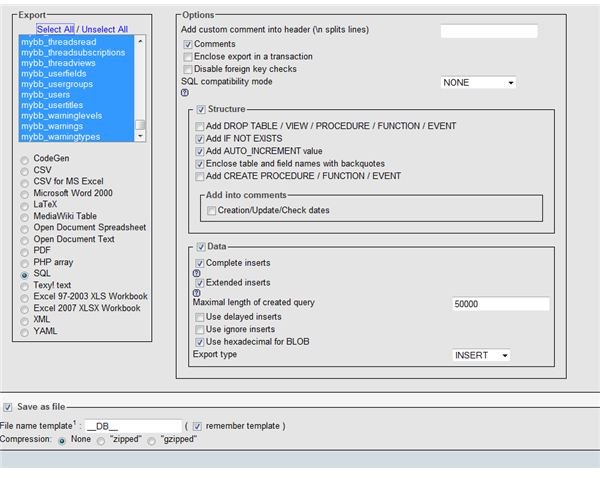Enable Use delayed inserts
The height and width of the screenshot is (478, 600).
[x=199, y=317]
